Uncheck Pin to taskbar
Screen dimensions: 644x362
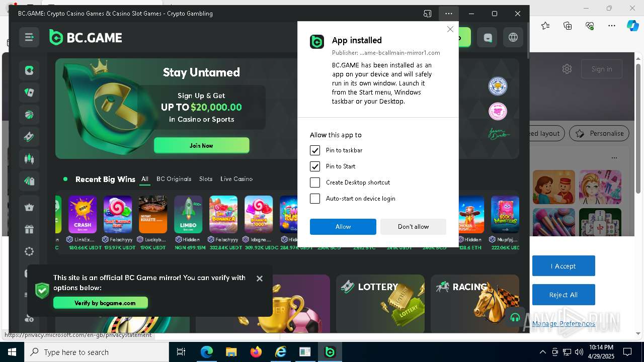tap(315, 150)
